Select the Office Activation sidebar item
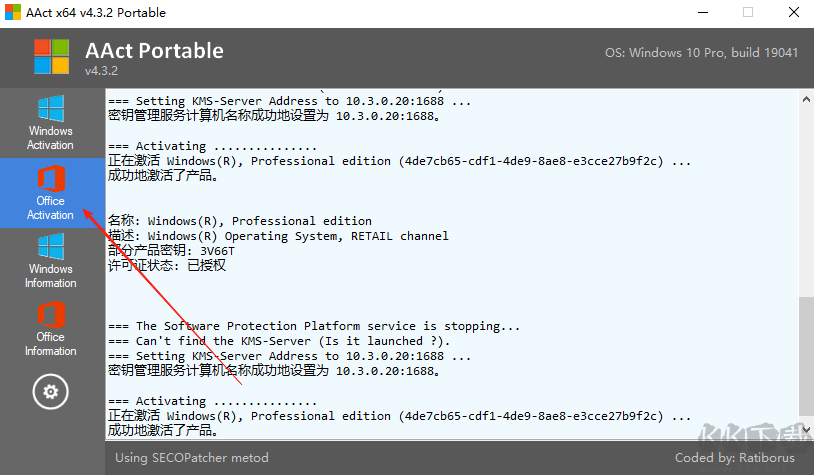Screen dimensions: 814x475 [x=51, y=193]
